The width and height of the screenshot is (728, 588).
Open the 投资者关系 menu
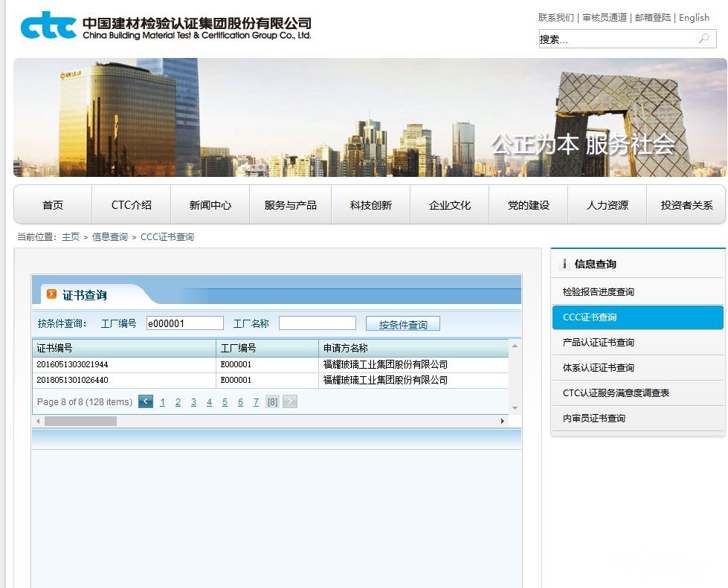(x=686, y=205)
